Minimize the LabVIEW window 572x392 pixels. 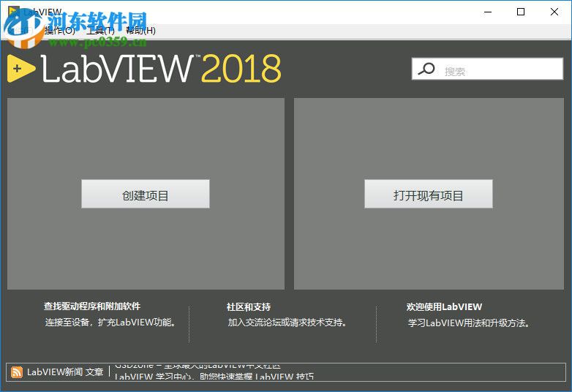pos(488,12)
